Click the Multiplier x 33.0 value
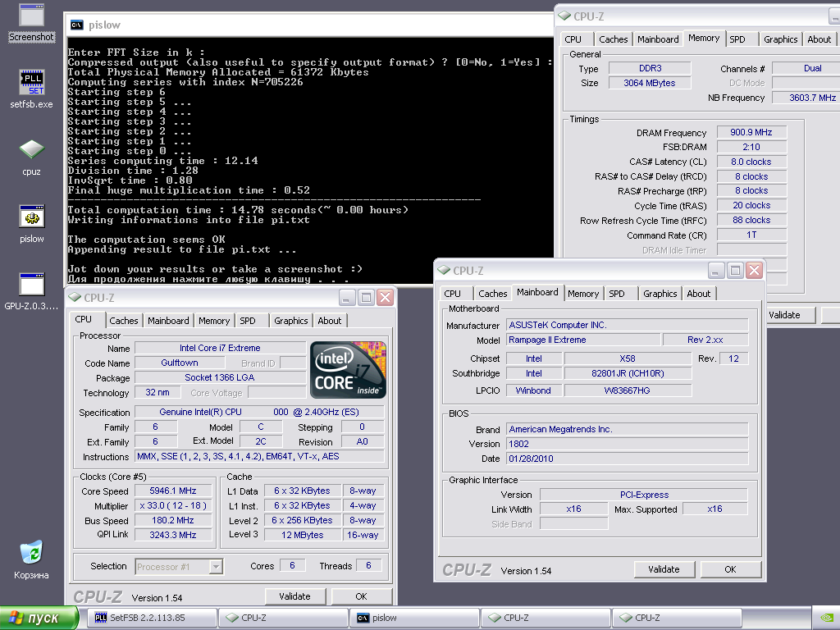Viewport: 840px width, 630px height. point(173,505)
